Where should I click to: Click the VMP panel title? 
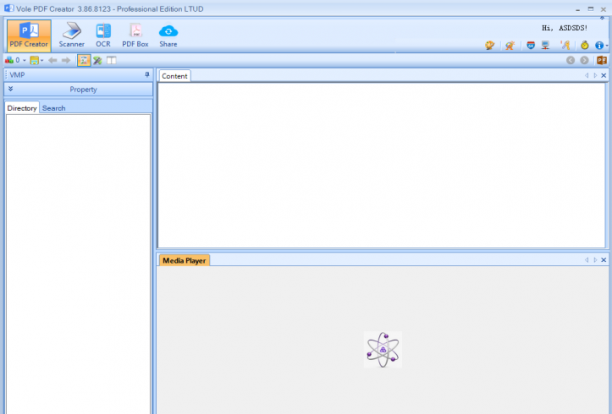(x=17, y=75)
